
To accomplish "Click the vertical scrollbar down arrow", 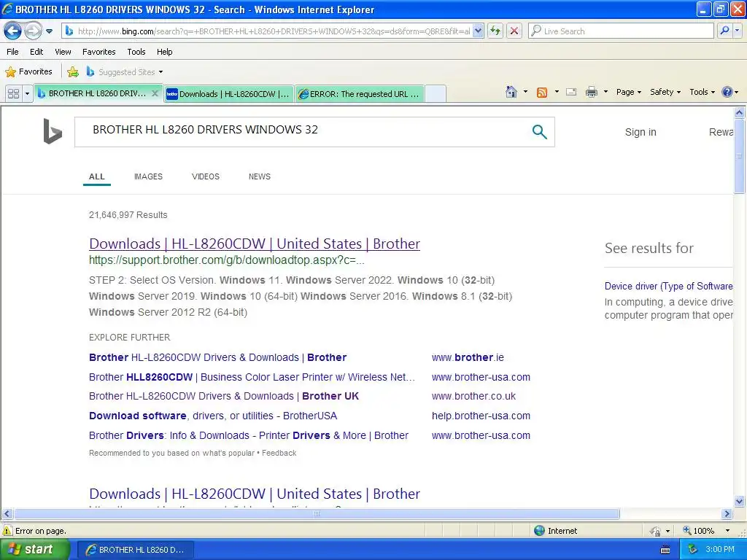I will [740, 501].
